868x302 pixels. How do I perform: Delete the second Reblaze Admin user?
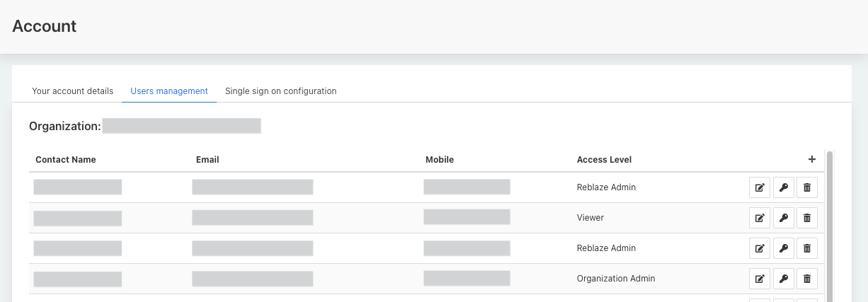(x=806, y=248)
